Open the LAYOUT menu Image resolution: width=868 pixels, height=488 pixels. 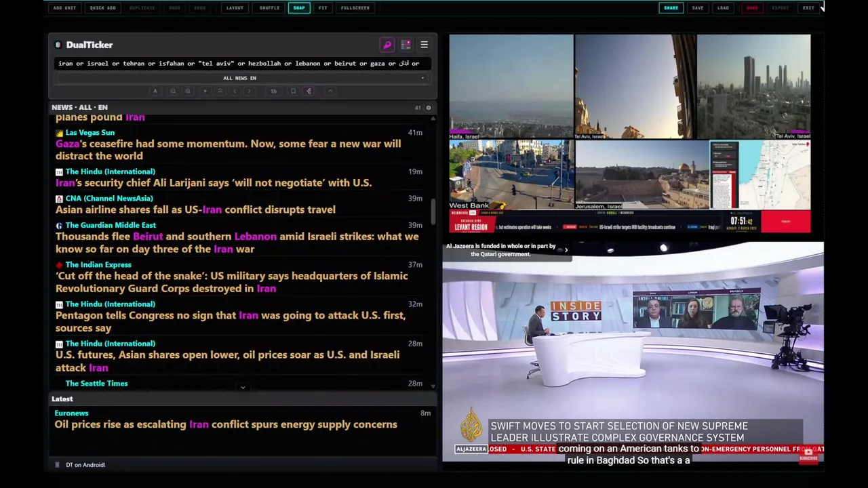tap(235, 8)
